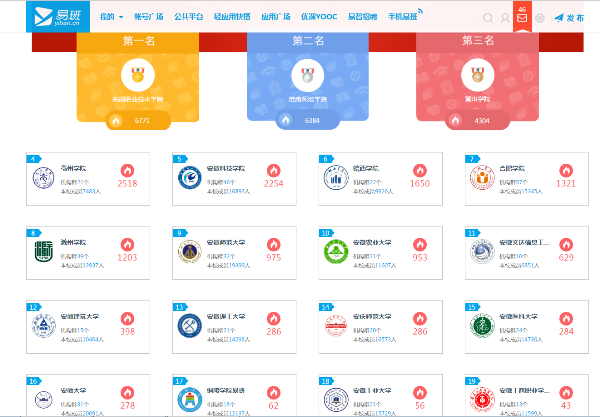Open the 帐号广场 nav item
The image size is (600, 417).
(x=148, y=16)
